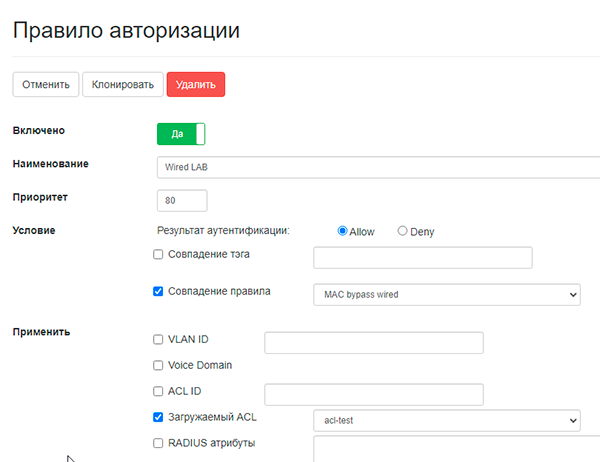The height and width of the screenshot is (462, 600).
Task: Enable the RADIUS атрибуты checkbox
Action: (158, 443)
